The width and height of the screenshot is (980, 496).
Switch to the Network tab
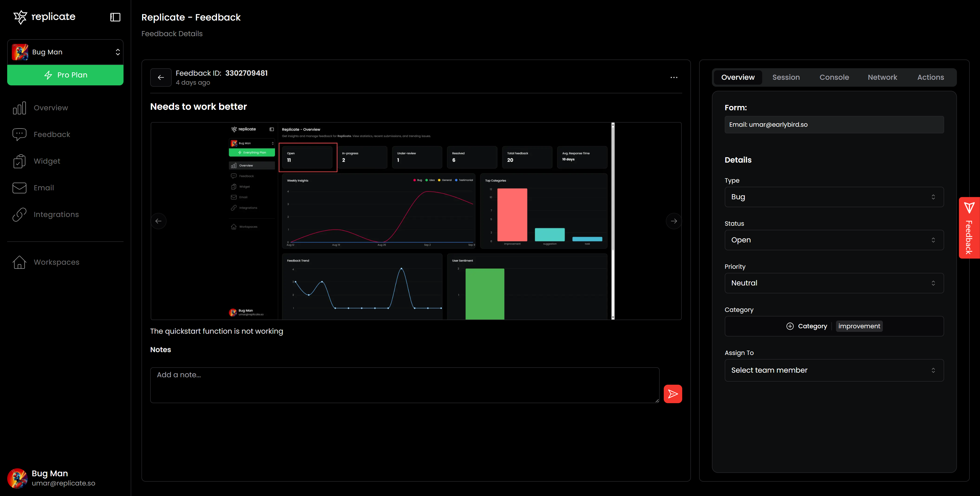click(x=883, y=77)
